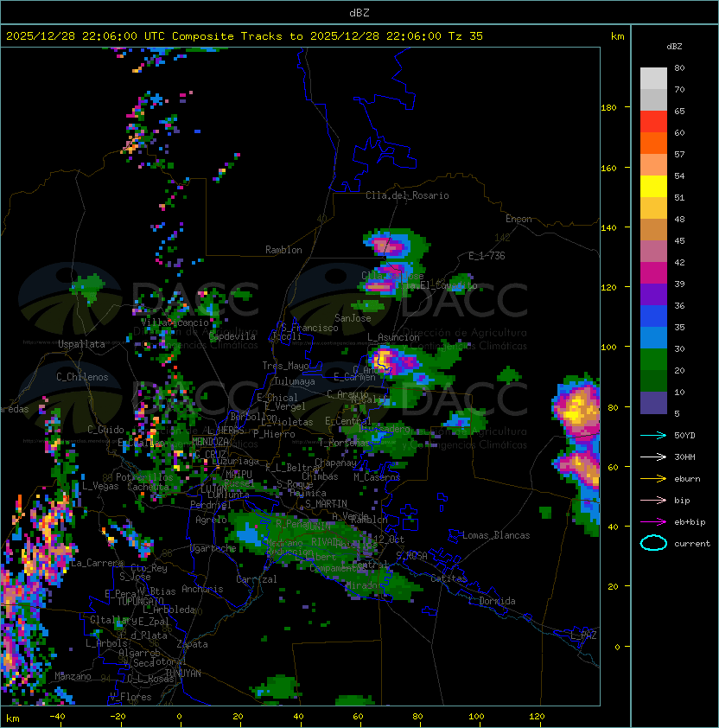719x728 pixels.
Task: Select the royal blue 36-35 dBZ swatch
Action: pos(653,316)
